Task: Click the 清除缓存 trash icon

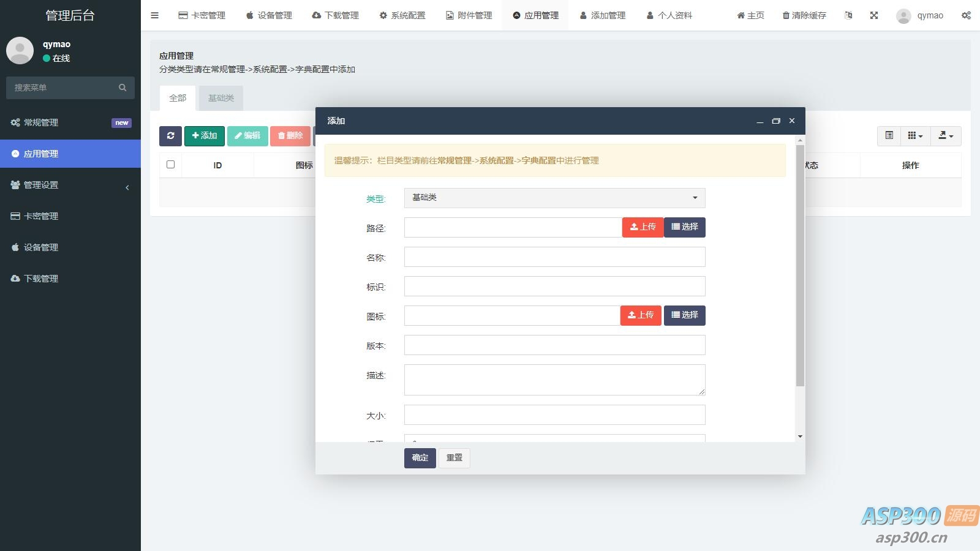Action: click(786, 15)
